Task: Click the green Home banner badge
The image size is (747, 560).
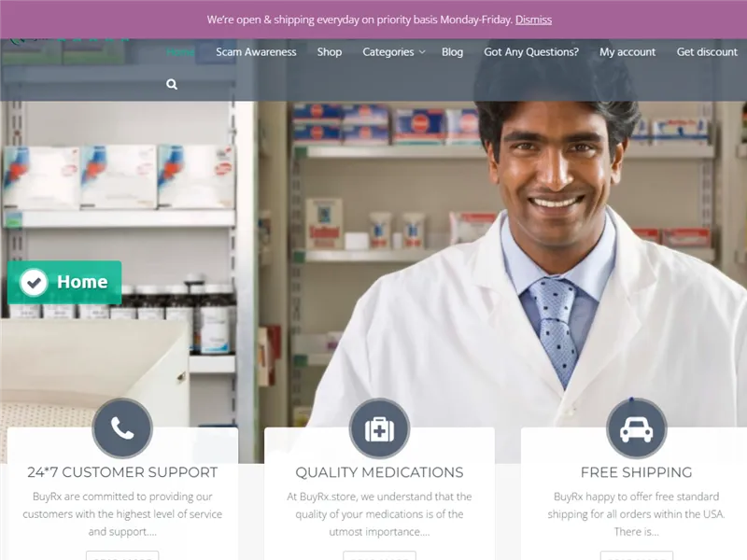Action: pos(64,283)
